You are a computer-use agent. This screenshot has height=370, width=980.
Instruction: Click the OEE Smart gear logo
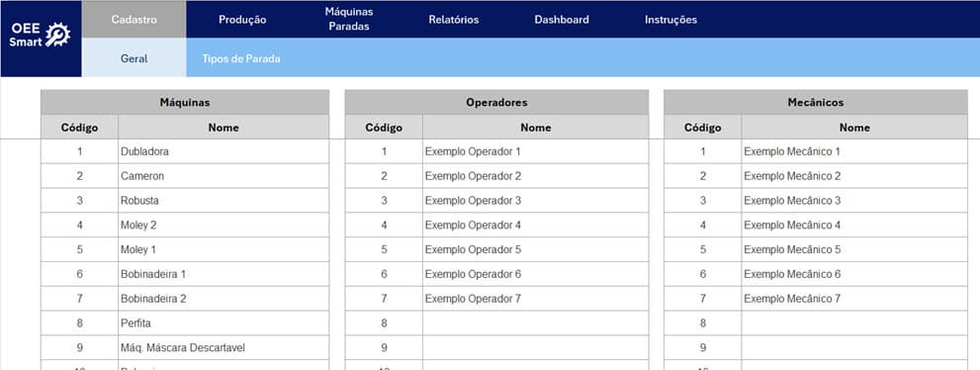[42, 35]
